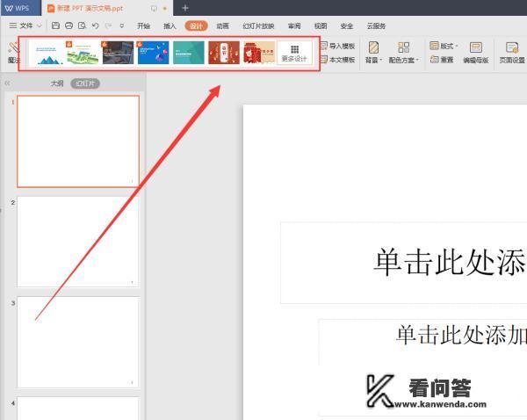Open the 视图 ribbon tab
Screen dimensions: 527x420
[321, 25]
